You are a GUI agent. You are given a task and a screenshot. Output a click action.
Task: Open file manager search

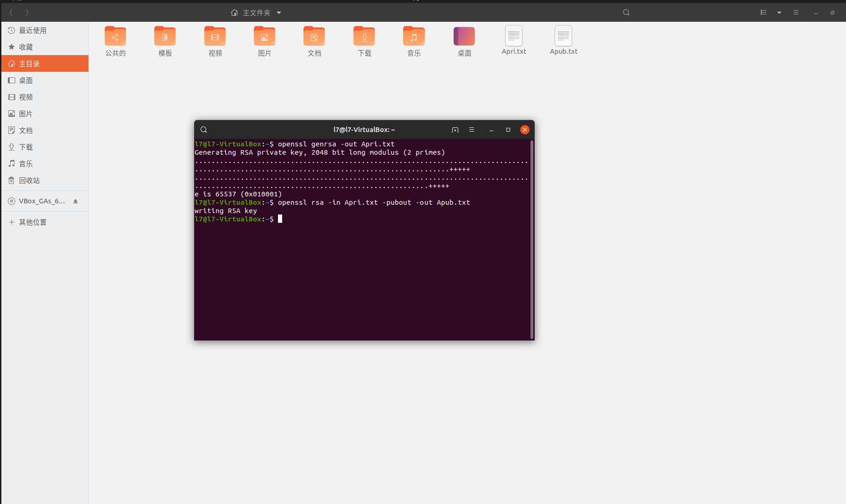tap(626, 13)
